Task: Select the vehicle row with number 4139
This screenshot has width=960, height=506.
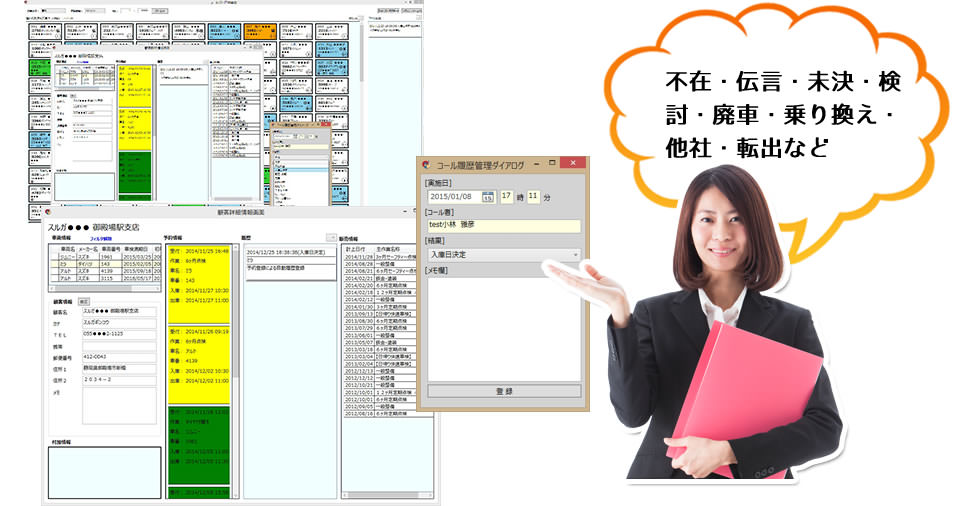Action: [105, 271]
